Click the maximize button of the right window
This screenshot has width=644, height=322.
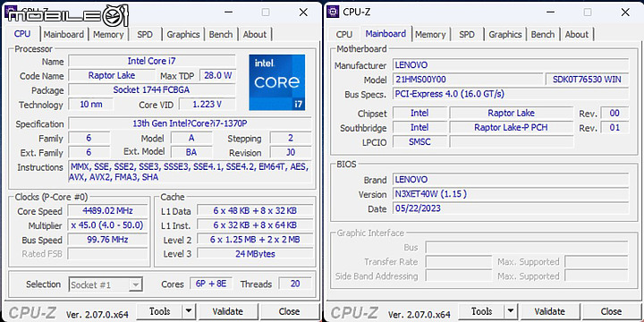coord(588,13)
